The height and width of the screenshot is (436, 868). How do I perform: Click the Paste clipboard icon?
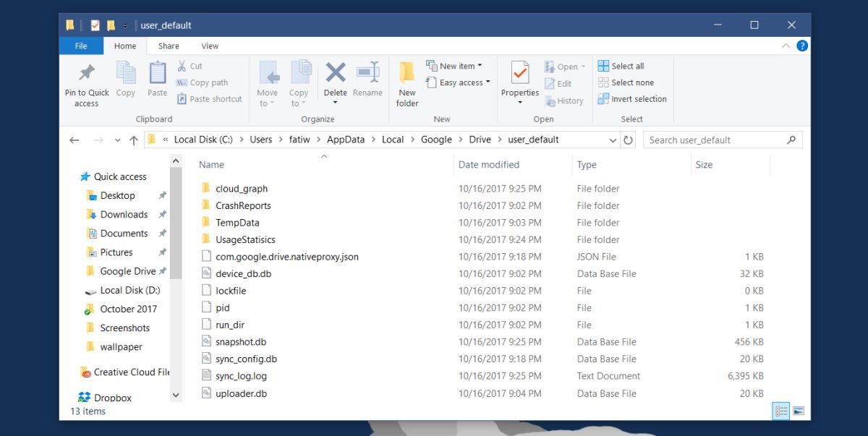pos(157,72)
